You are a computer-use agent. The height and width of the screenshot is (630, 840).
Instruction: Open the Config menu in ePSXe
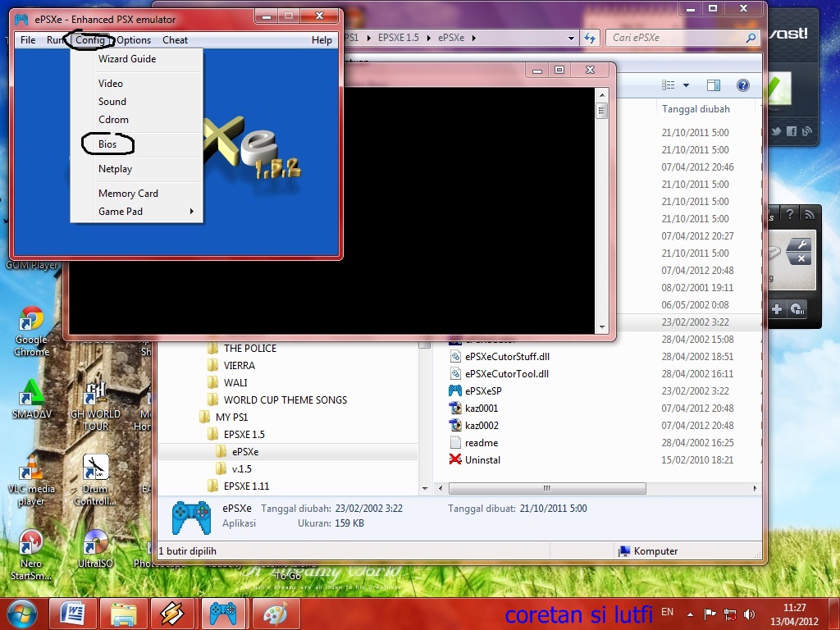pyautogui.click(x=90, y=40)
